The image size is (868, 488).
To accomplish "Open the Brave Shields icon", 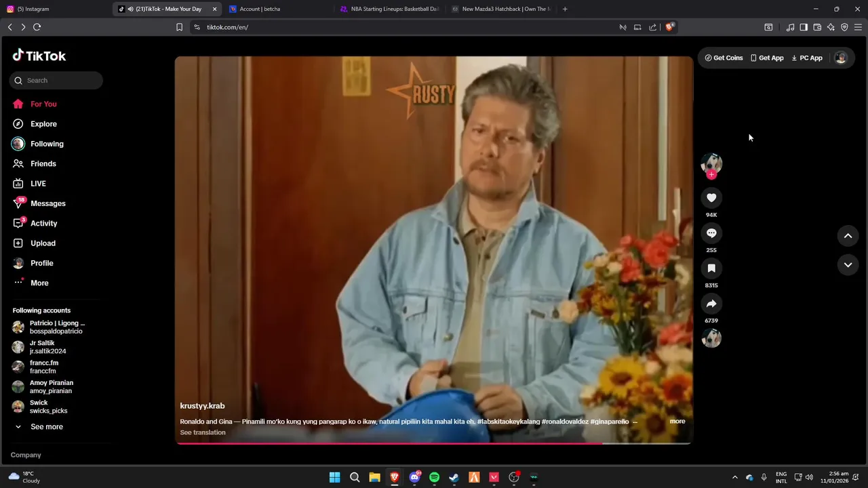I will point(669,27).
